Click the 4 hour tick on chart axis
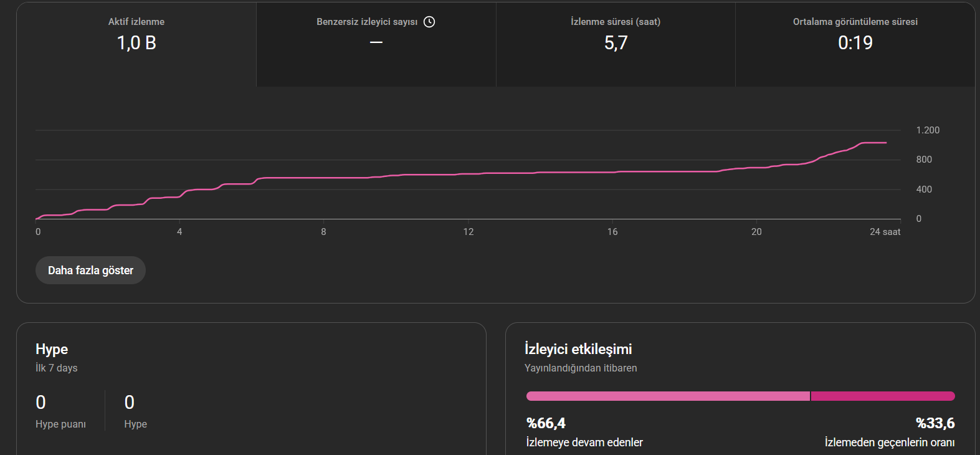Viewport: 980px width, 455px height. pyautogui.click(x=179, y=232)
